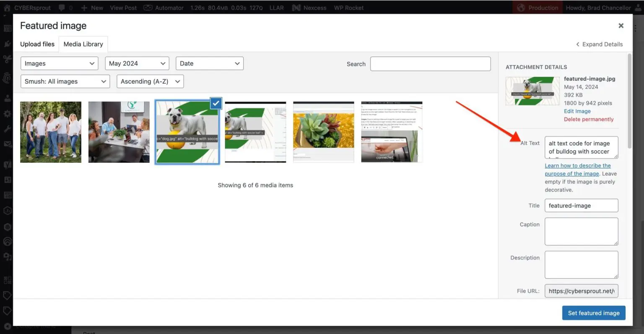
Task: Click the Nexcess logo icon in admin bar
Action: [x=296, y=8]
